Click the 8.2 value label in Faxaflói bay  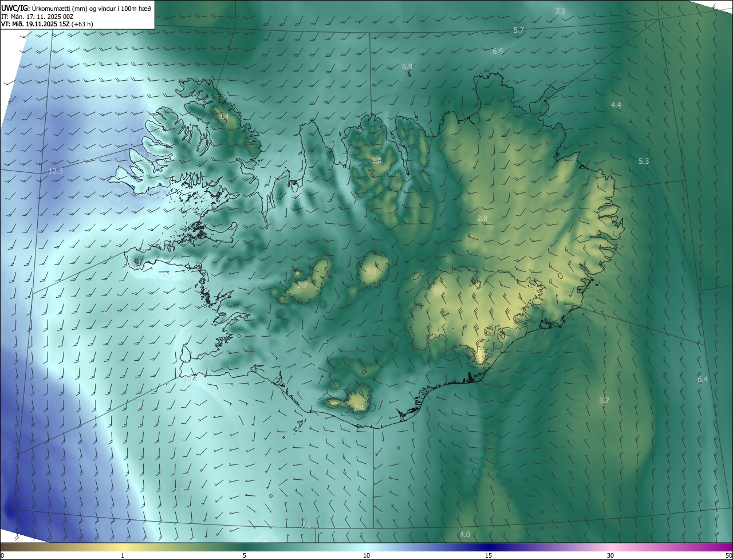coord(108,313)
